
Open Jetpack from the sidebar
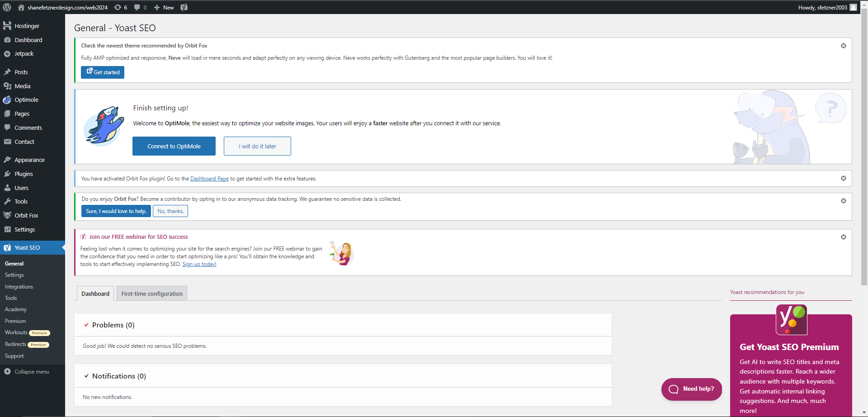click(x=24, y=54)
